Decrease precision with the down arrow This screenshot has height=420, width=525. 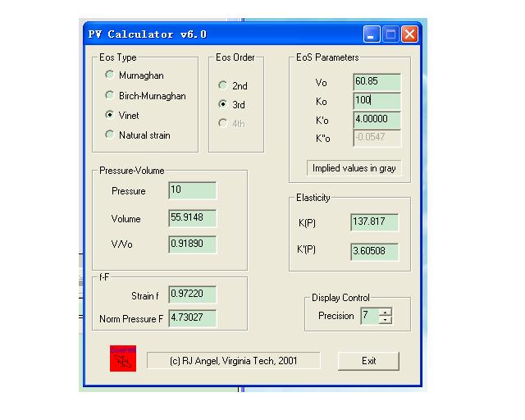point(385,320)
